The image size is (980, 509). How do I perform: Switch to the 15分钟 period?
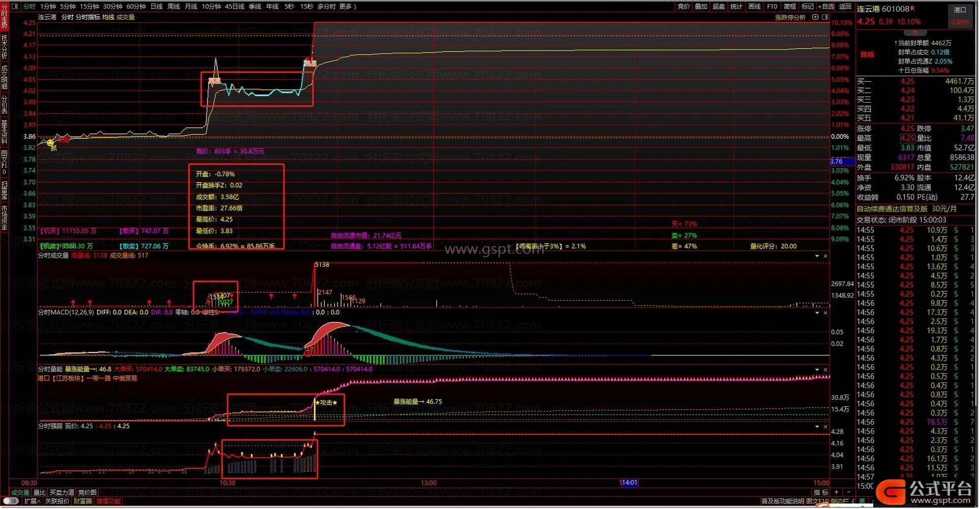click(x=89, y=6)
